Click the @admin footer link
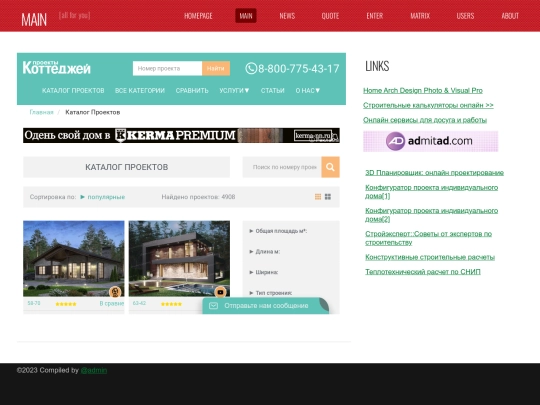The width and height of the screenshot is (540, 405). [94, 371]
